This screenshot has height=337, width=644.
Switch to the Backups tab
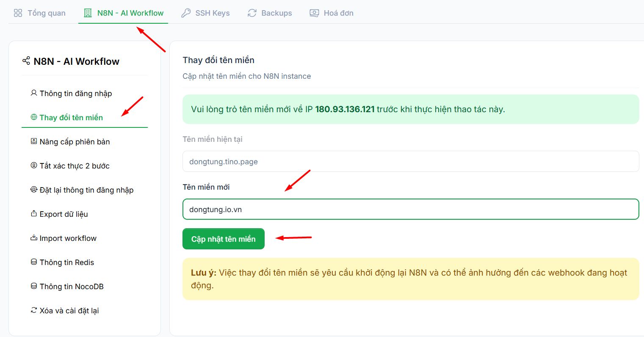[x=276, y=13]
